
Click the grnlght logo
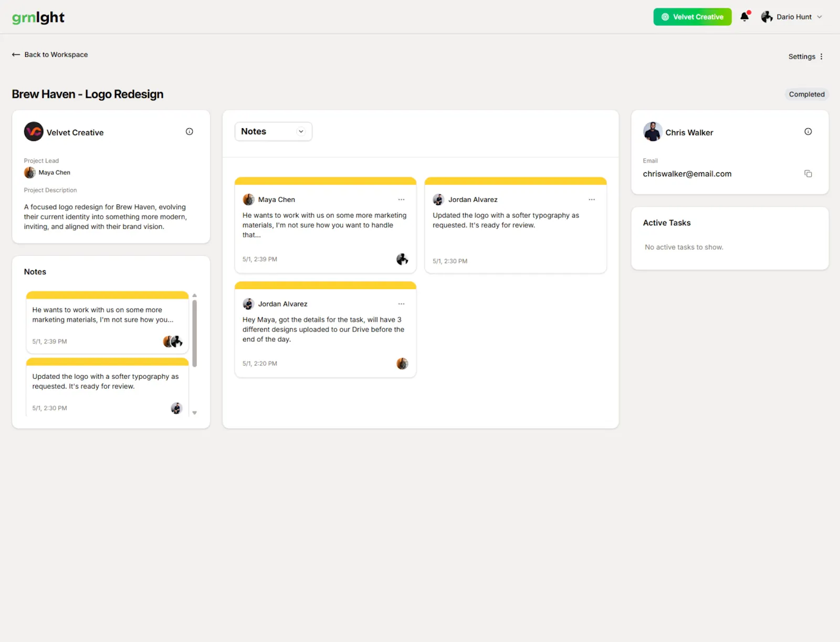tap(38, 17)
